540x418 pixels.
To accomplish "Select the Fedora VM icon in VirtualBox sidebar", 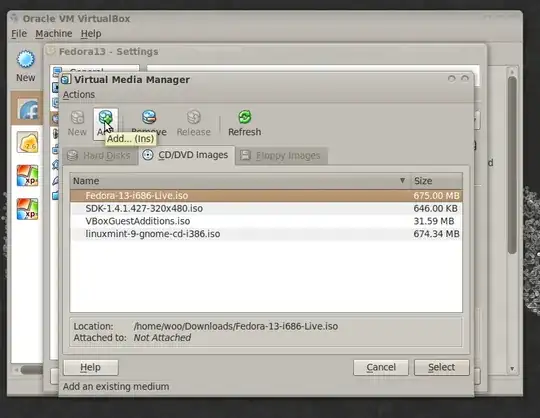I will coord(27,109).
